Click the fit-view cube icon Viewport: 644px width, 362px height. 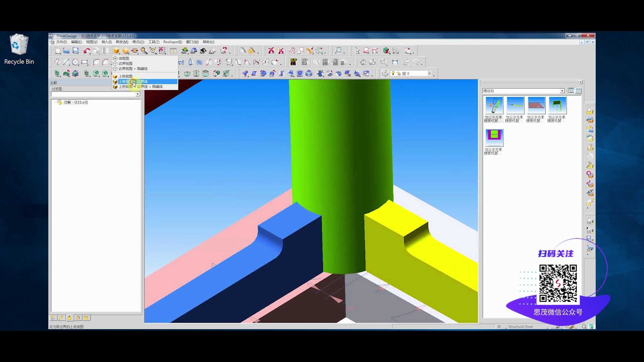[153, 51]
